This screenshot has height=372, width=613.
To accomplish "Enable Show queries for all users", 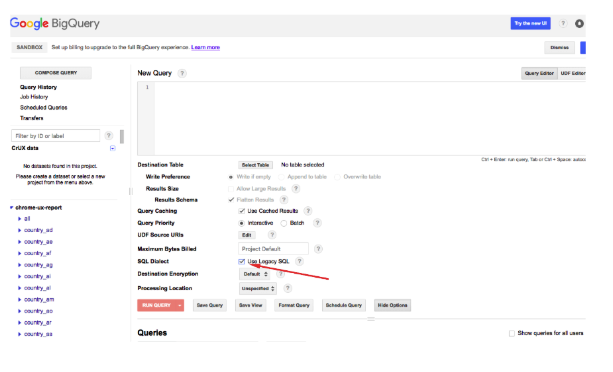I will (x=512, y=333).
